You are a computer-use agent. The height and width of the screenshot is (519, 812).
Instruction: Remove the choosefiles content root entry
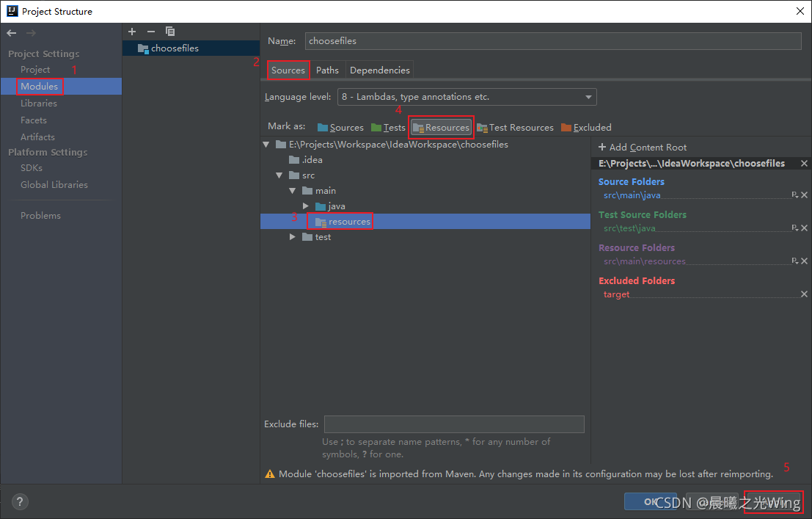pos(804,163)
